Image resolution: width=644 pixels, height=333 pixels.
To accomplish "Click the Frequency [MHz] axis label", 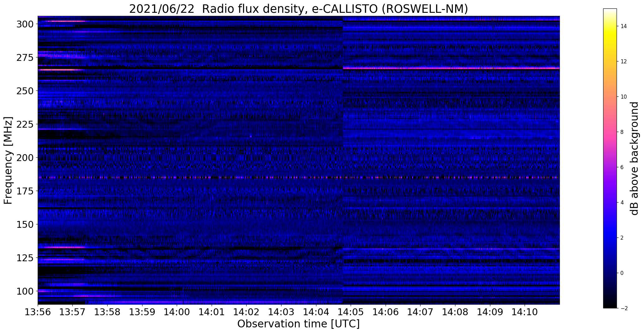I will [x=8, y=160].
